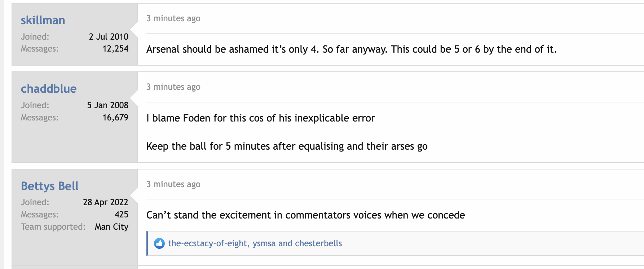Click skillman's post about Arsenal
The width and height of the screenshot is (644, 269).
352,49
